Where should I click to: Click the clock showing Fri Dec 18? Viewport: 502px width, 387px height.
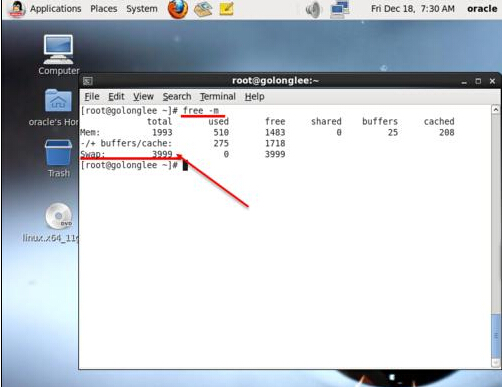coord(413,9)
